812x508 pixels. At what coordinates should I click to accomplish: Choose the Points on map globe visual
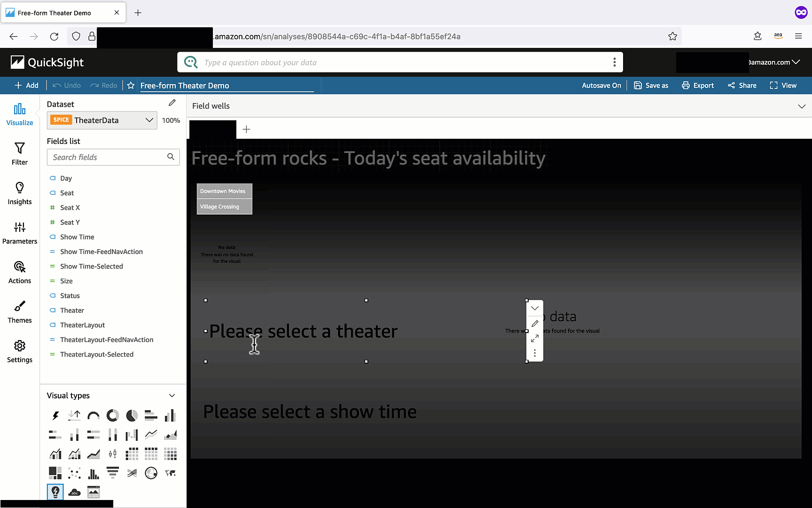(151, 473)
